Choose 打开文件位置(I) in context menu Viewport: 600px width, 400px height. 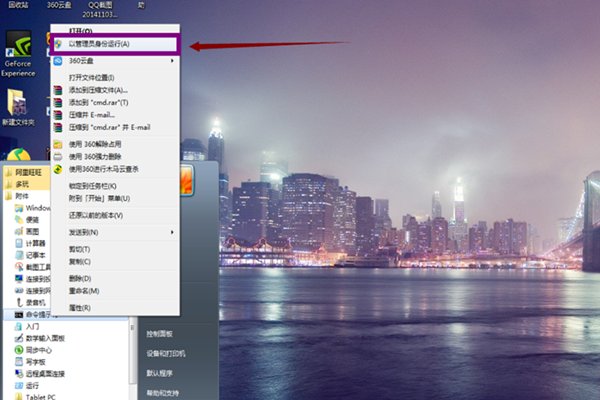pyautogui.click(x=91, y=78)
